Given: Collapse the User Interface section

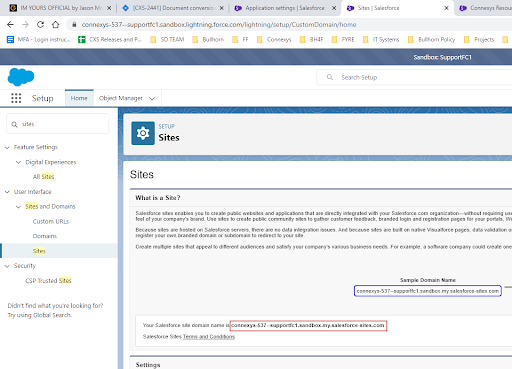Looking at the screenshot, I should pyautogui.click(x=7, y=192).
